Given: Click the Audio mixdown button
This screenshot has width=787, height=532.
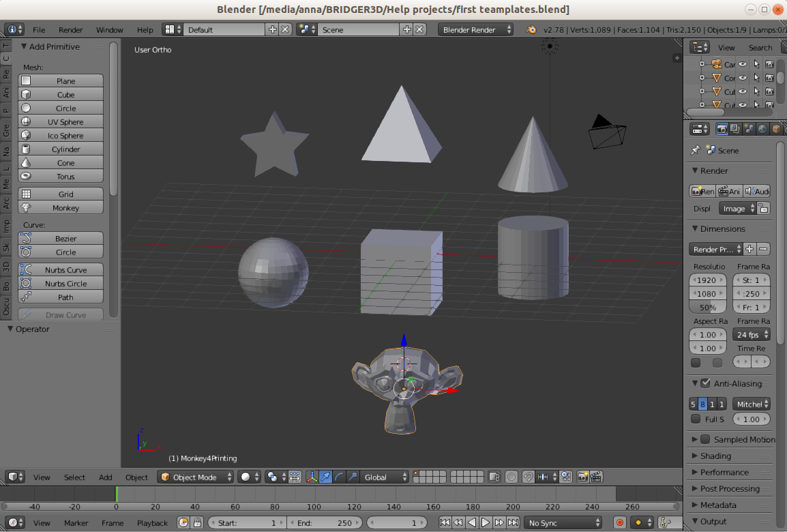Looking at the screenshot, I should coord(757,191).
